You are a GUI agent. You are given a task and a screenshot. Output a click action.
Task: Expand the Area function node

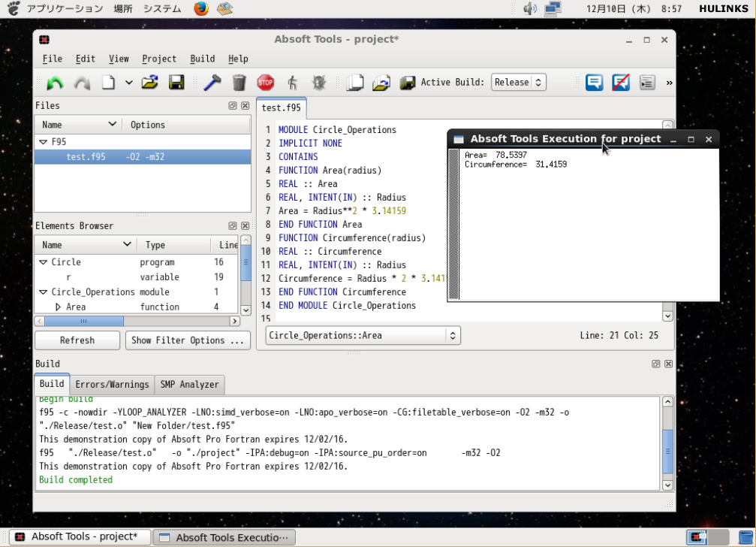(58, 307)
